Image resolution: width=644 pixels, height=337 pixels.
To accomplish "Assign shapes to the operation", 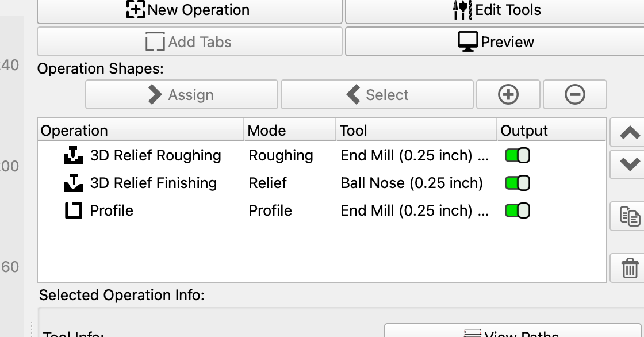I will pos(182,94).
